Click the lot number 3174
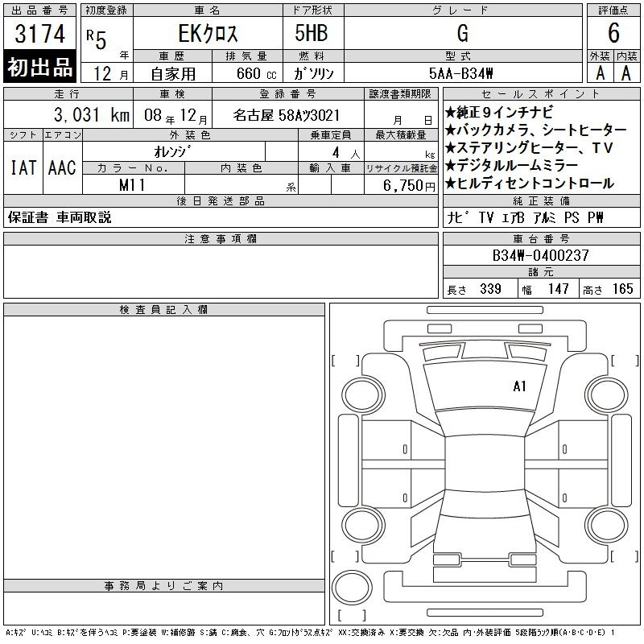Screen dimensions: 644x644 (40, 35)
